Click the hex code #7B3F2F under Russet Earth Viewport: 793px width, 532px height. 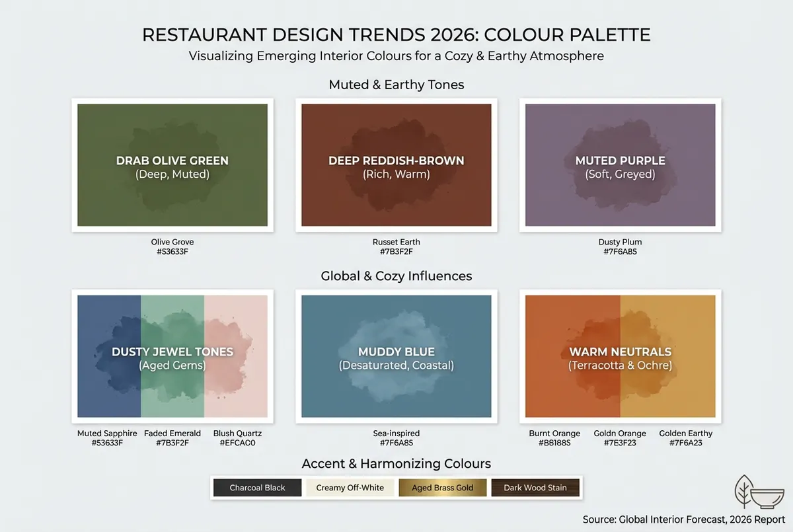396,251
